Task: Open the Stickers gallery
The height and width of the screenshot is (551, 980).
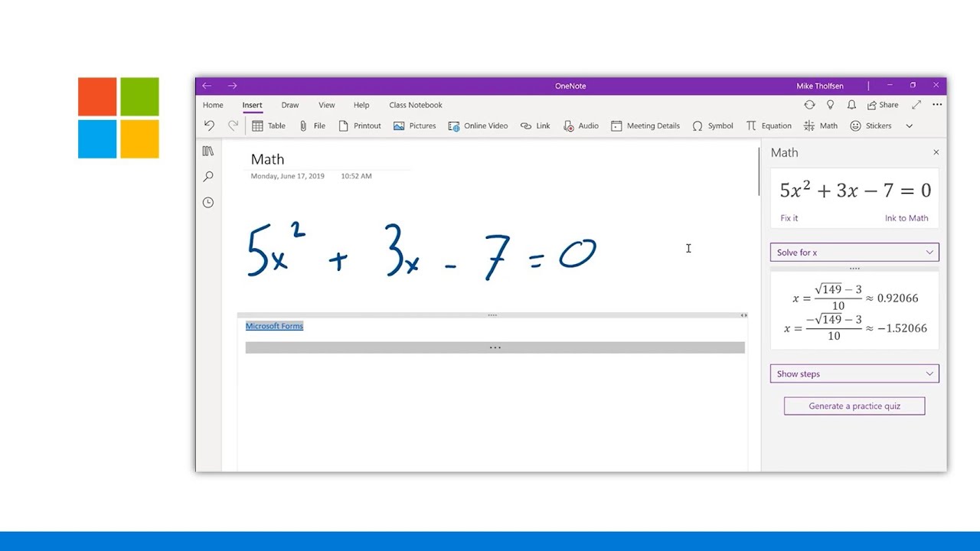Action: coord(871,126)
